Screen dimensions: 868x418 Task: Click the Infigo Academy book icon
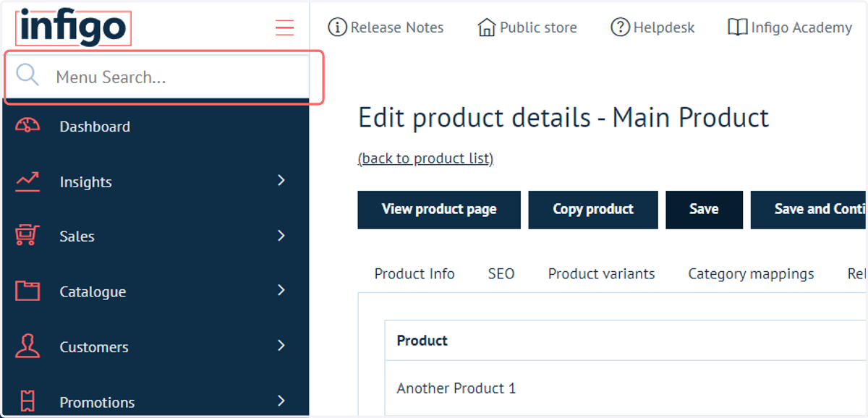coord(737,27)
